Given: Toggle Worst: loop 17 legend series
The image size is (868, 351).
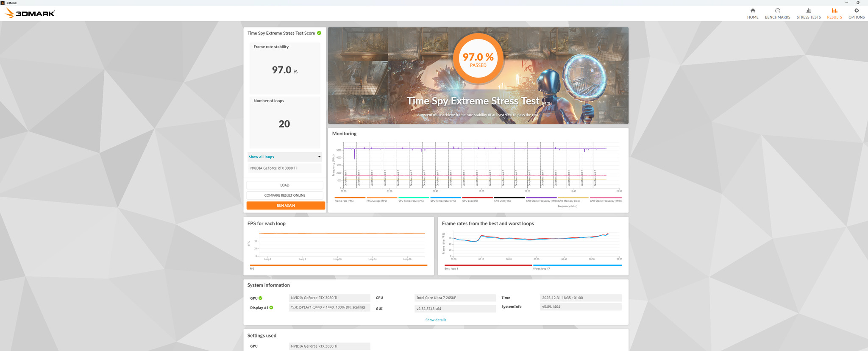Looking at the screenshot, I should (577, 267).
